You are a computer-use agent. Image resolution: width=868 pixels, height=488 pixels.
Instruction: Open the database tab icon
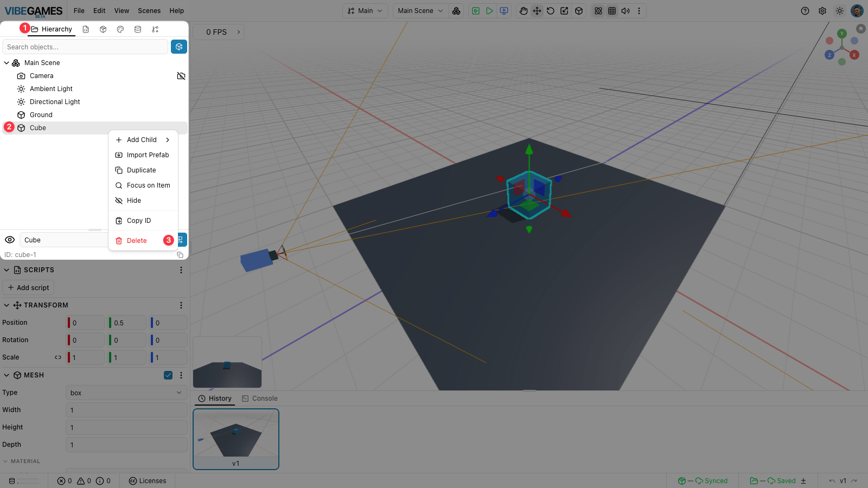pyautogui.click(x=138, y=29)
